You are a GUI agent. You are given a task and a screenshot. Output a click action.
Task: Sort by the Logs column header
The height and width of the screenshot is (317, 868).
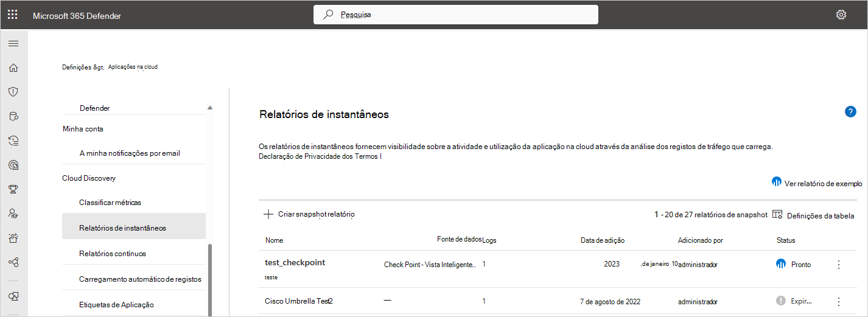coord(489,240)
